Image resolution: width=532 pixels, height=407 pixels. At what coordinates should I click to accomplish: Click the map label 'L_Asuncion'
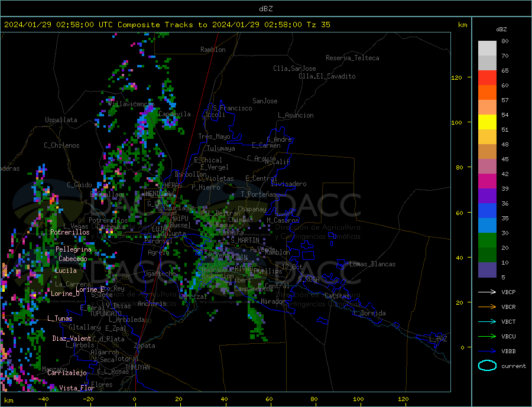tap(296, 115)
